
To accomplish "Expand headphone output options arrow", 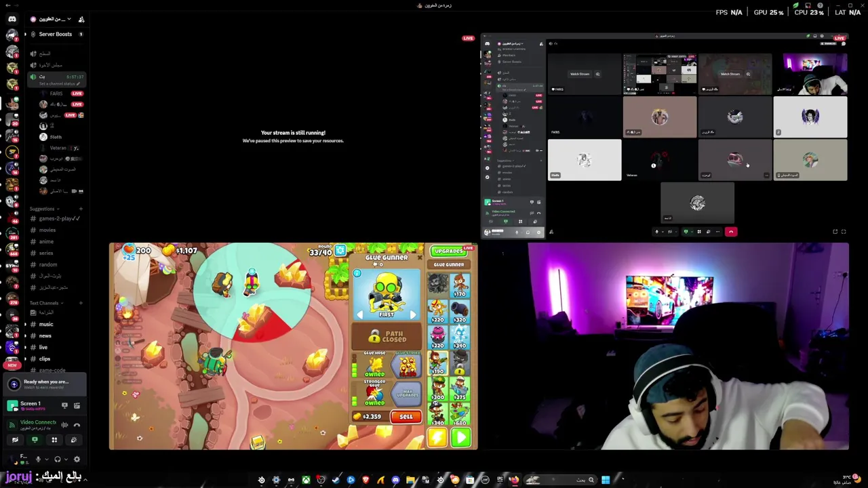I will point(65,460).
